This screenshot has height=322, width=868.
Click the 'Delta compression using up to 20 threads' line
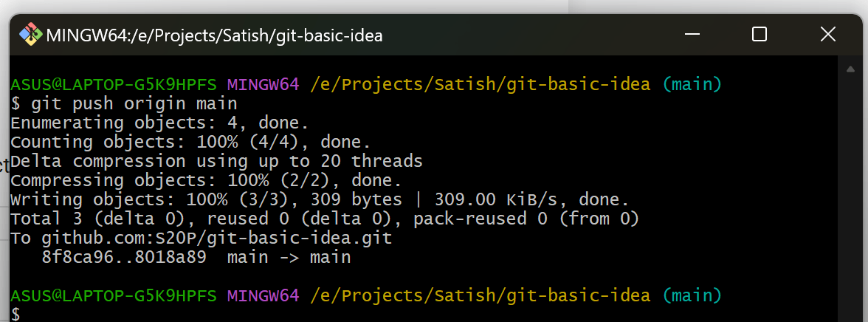tap(216, 161)
